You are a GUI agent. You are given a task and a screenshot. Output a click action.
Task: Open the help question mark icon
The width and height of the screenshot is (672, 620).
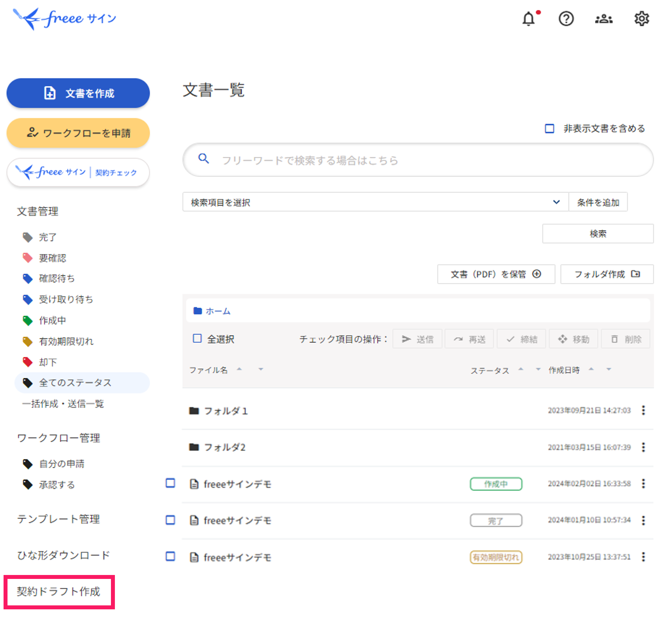point(566,19)
